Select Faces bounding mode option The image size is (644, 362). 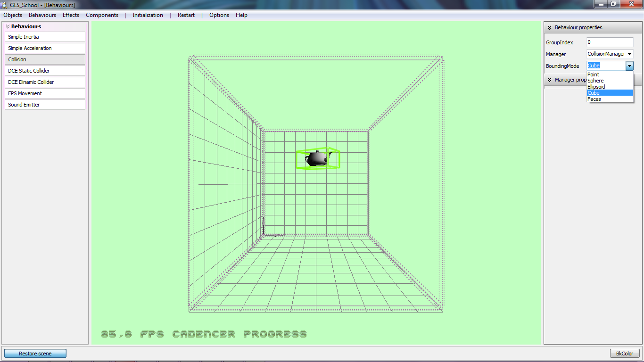[x=594, y=99]
